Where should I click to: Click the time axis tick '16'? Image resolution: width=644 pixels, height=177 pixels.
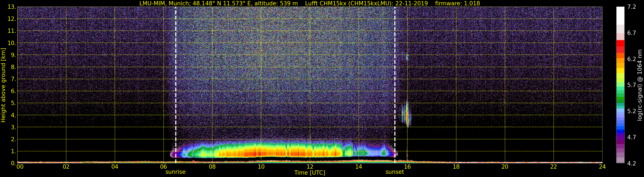click(407, 167)
